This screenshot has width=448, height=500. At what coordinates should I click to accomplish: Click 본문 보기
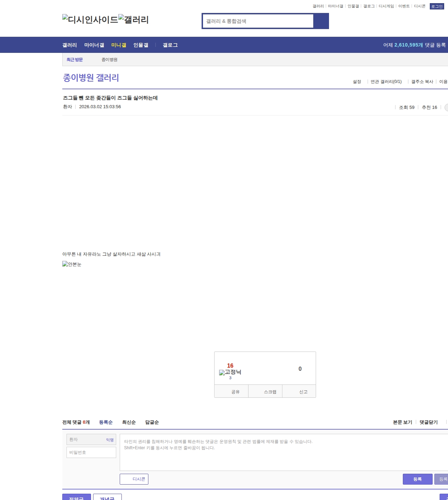(402, 422)
